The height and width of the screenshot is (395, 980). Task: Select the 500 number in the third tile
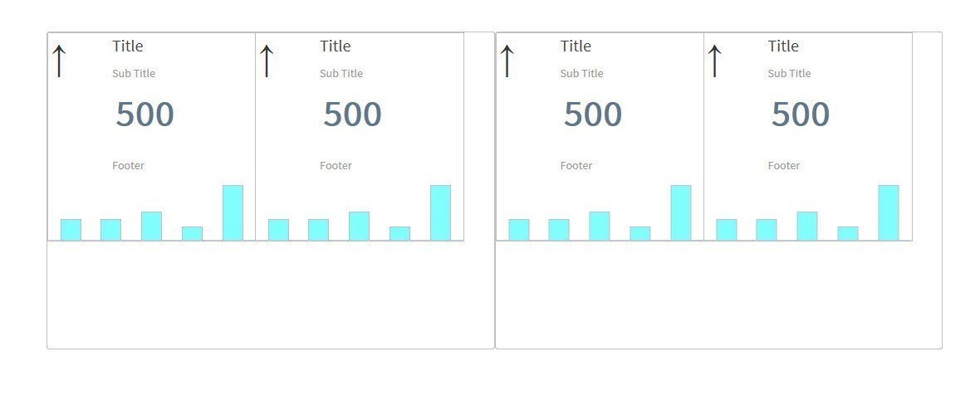[592, 115]
